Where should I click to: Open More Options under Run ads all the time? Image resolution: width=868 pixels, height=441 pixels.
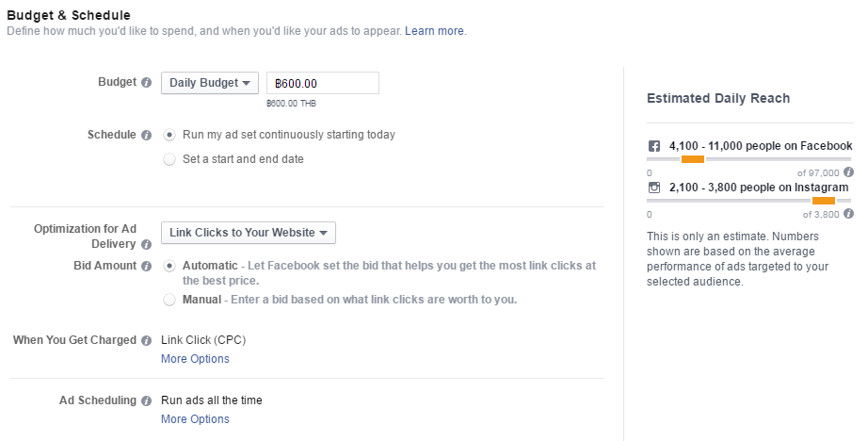coord(195,419)
